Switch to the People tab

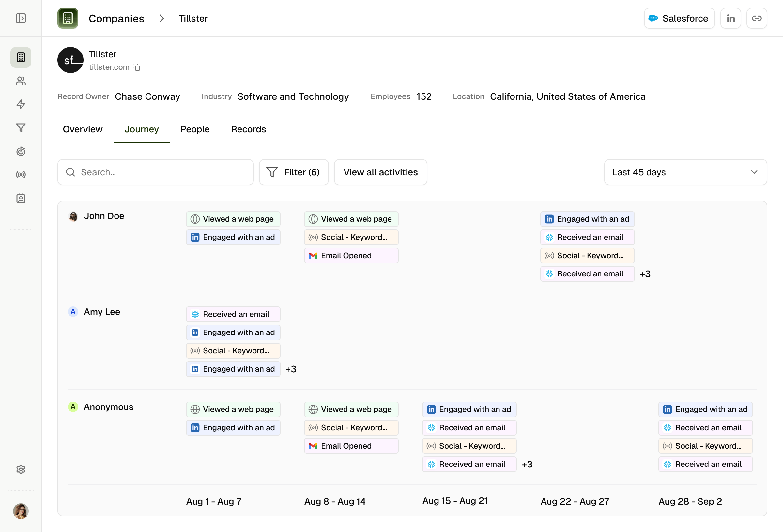coord(195,129)
